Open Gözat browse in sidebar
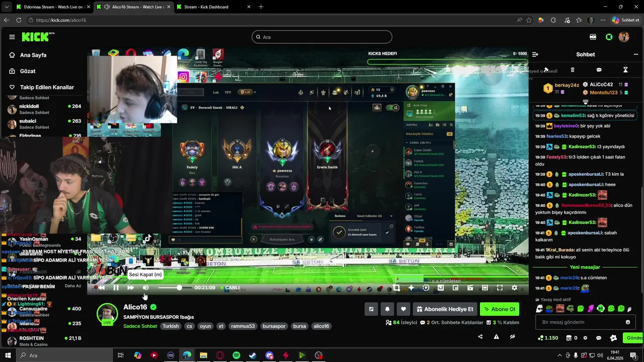The width and height of the screenshot is (644, 362). coord(28,71)
